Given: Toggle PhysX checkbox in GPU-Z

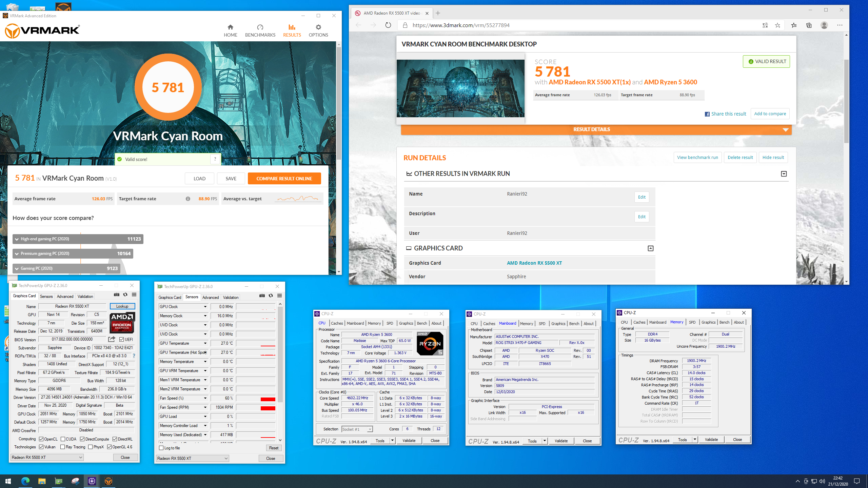Looking at the screenshot, I should pyautogui.click(x=90, y=447).
